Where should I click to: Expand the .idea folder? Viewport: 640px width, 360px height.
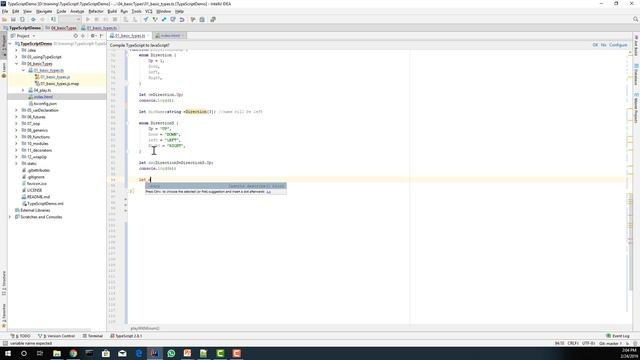[x=16, y=50]
